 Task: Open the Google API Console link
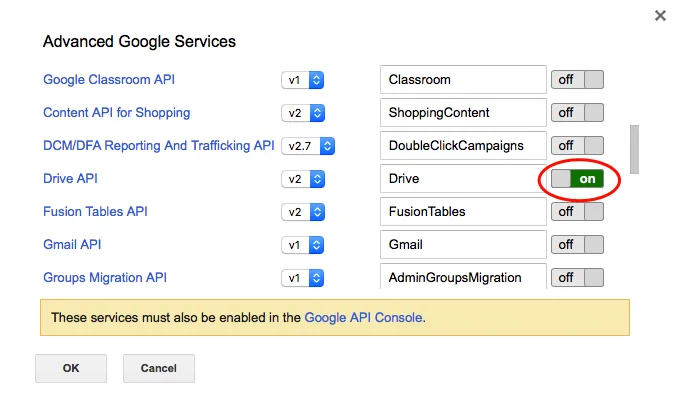pyautogui.click(x=364, y=318)
